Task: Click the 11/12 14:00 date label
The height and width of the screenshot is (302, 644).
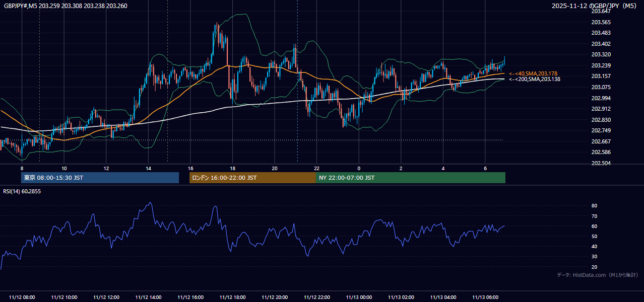Action: (148, 297)
